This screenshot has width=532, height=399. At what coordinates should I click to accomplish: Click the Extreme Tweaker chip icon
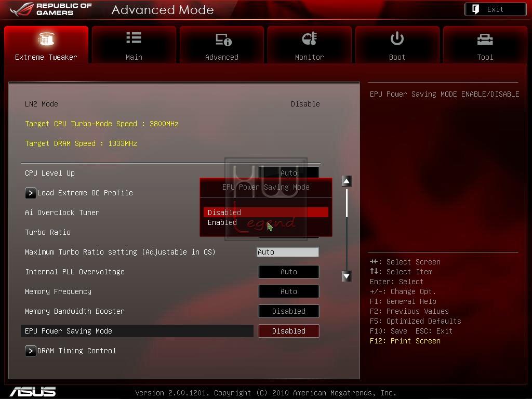pos(46,39)
